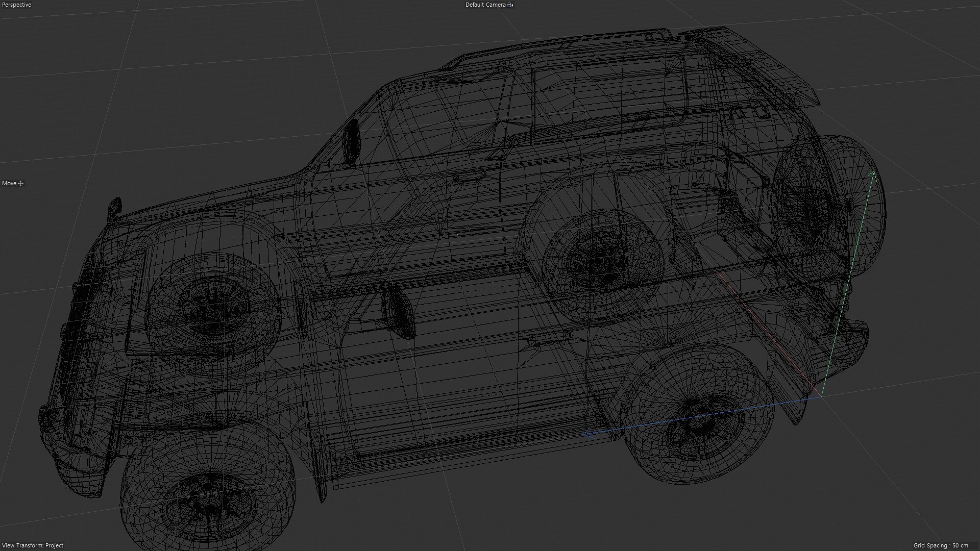Click the Move tool crosshair icon

coord(21,183)
